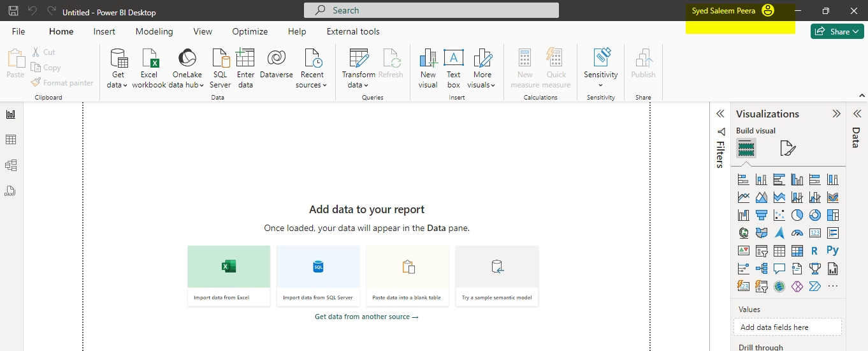Viewport: 868px width, 351px height.
Task: Select the Stacked bar chart visual
Action: 743,179
